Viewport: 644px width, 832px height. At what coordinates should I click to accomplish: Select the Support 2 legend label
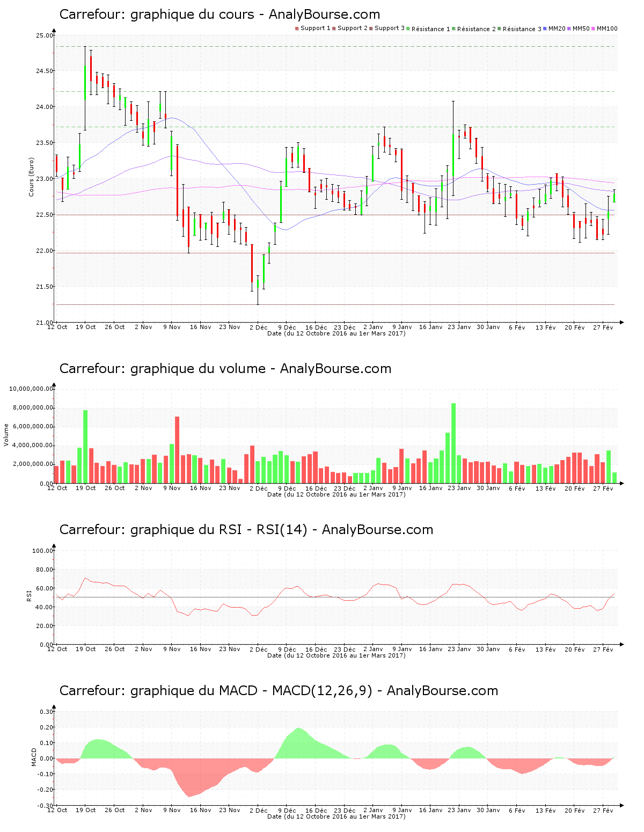point(353,28)
